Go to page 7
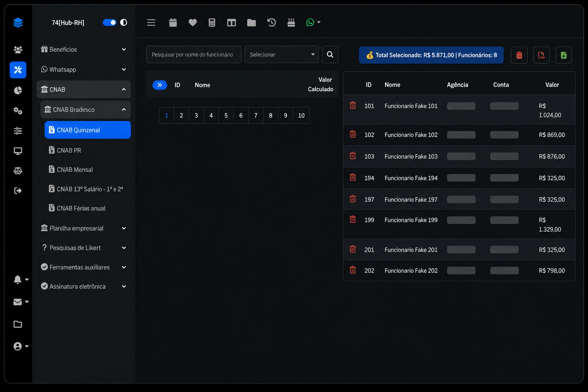This screenshot has width=588, height=392. click(256, 115)
